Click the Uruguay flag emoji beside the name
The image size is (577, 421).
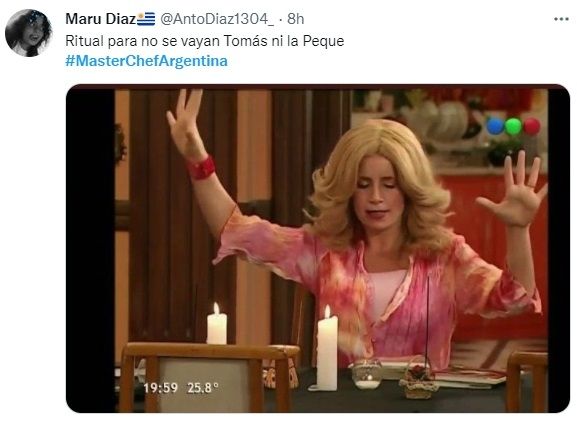[x=146, y=19]
